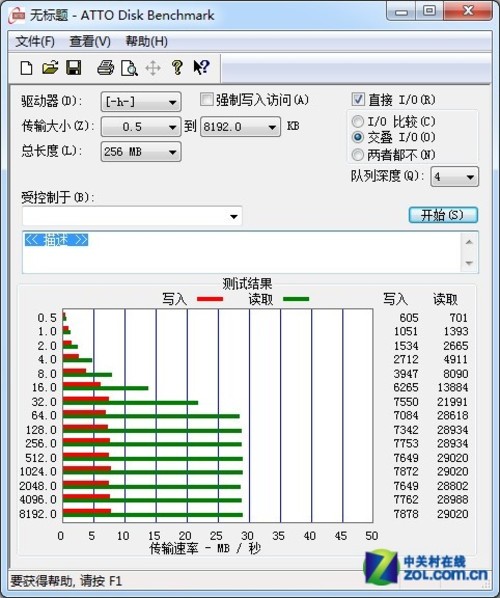Viewport: 500px width, 598px height.
Task: Open the 帮助(H) menu
Action: [x=147, y=41]
